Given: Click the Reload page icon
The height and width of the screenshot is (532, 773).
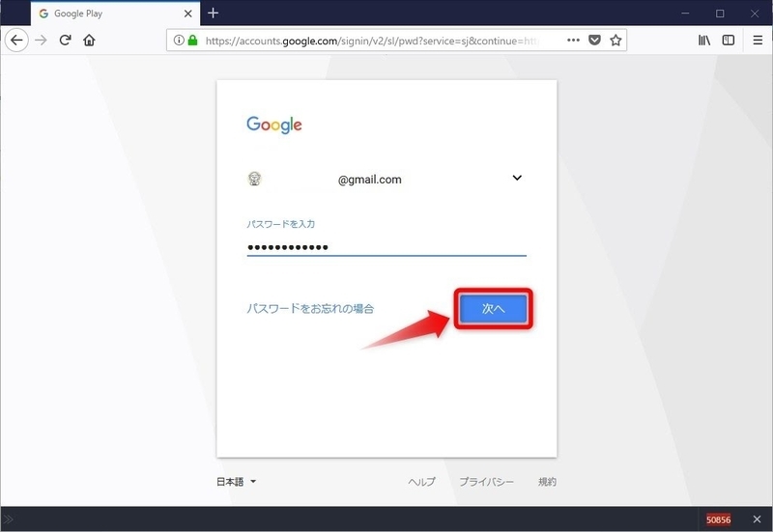Looking at the screenshot, I should click(x=66, y=41).
